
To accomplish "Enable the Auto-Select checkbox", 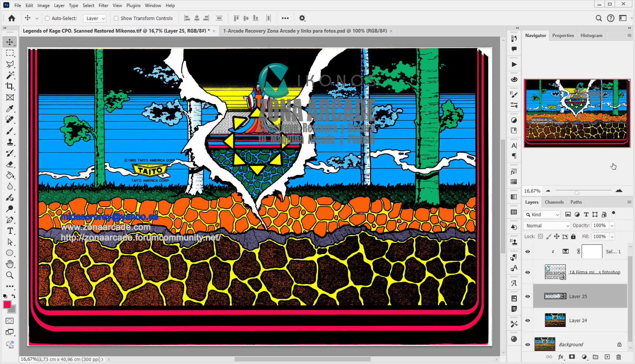I will tap(47, 18).
